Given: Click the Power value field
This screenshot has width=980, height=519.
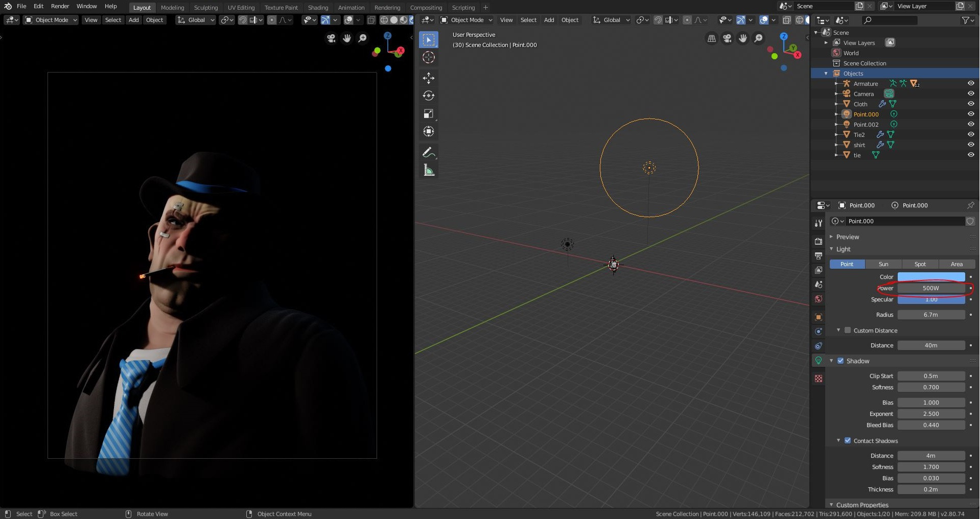Looking at the screenshot, I should [931, 288].
